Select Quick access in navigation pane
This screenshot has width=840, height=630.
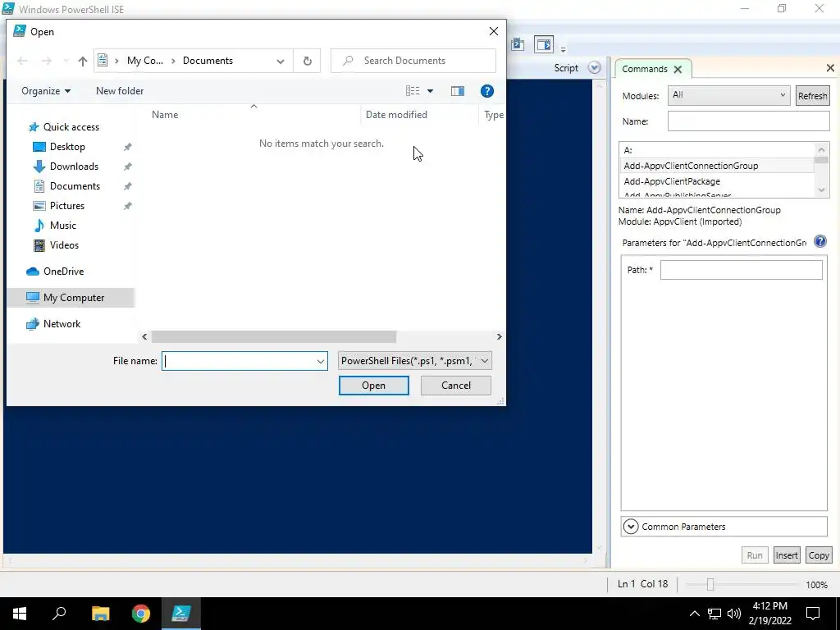[71, 127]
